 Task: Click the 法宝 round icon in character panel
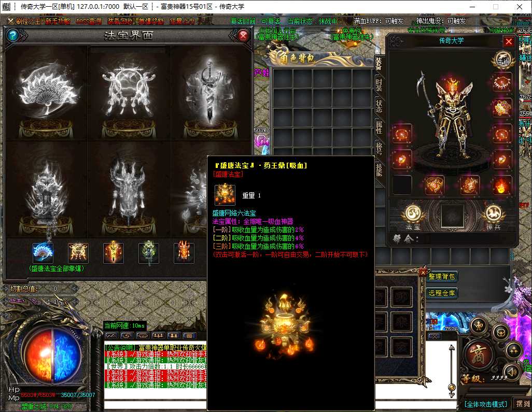tap(413, 217)
